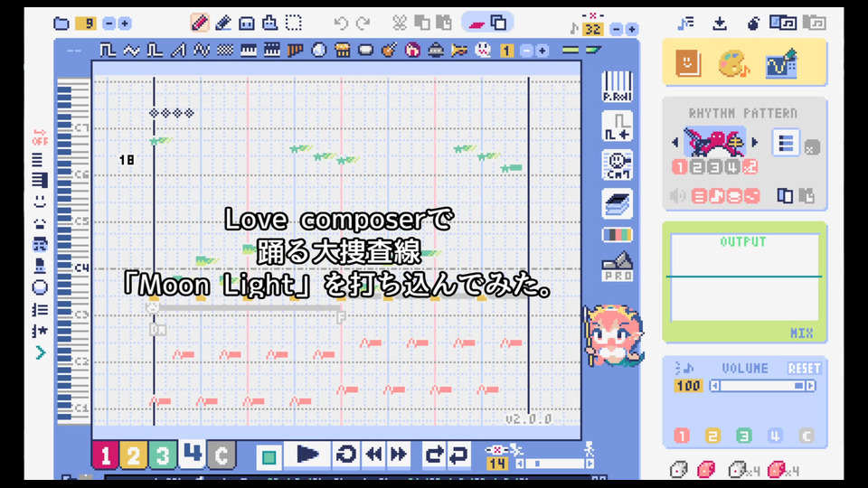Open the PRO mode icon
This screenshot has width=868, height=488.
pyautogui.click(x=618, y=266)
